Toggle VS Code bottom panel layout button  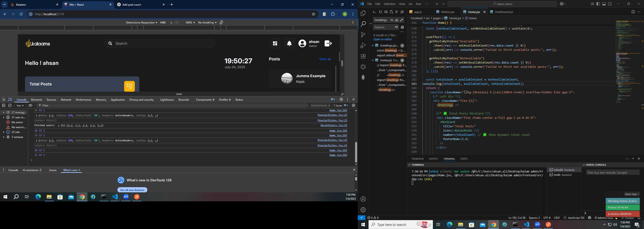604,4
